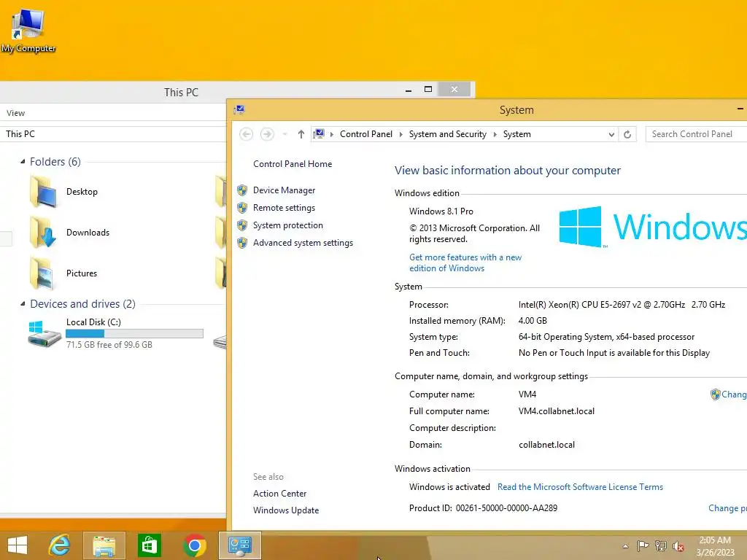Viewport: 747px width, 560px height.
Task: Expand address bar history dropdown
Action: [x=611, y=134]
